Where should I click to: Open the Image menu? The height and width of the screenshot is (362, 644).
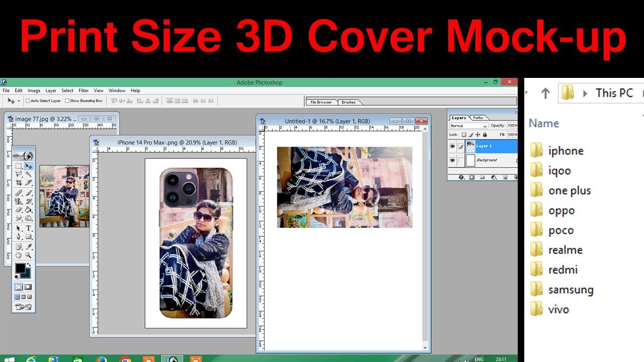click(34, 90)
